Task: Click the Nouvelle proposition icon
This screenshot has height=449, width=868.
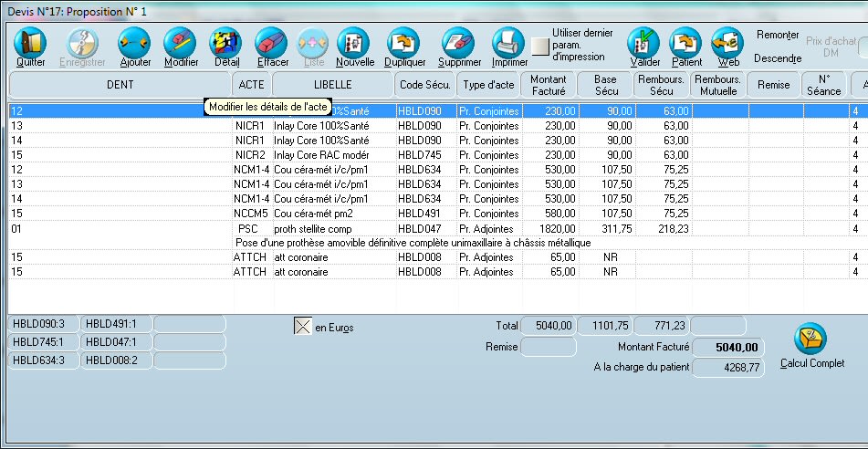Action: [354, 44]
